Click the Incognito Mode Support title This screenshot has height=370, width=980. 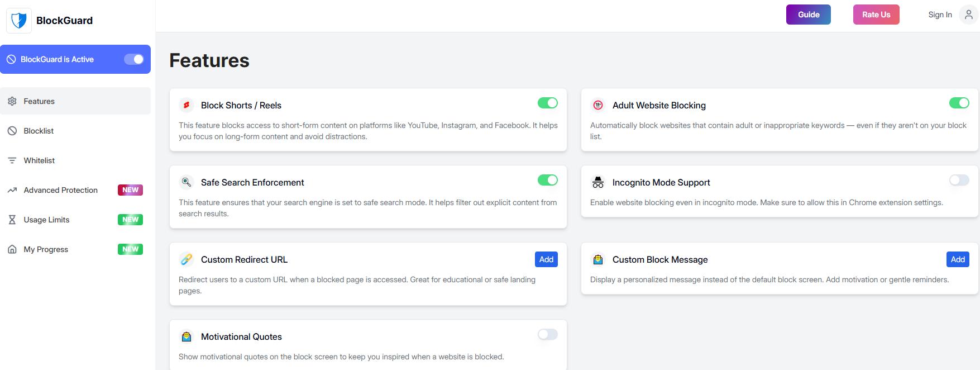tap(661, 182)
